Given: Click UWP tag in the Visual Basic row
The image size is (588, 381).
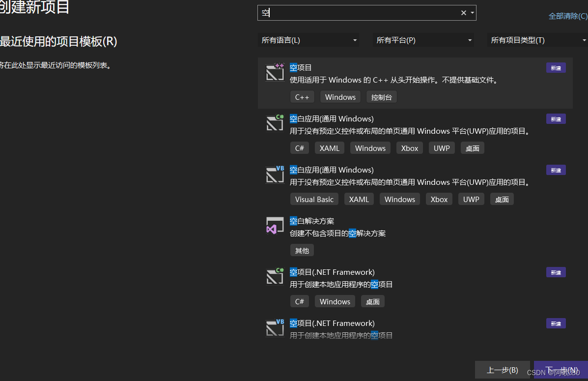Looking at the screenshot, I should pos(471,199).
